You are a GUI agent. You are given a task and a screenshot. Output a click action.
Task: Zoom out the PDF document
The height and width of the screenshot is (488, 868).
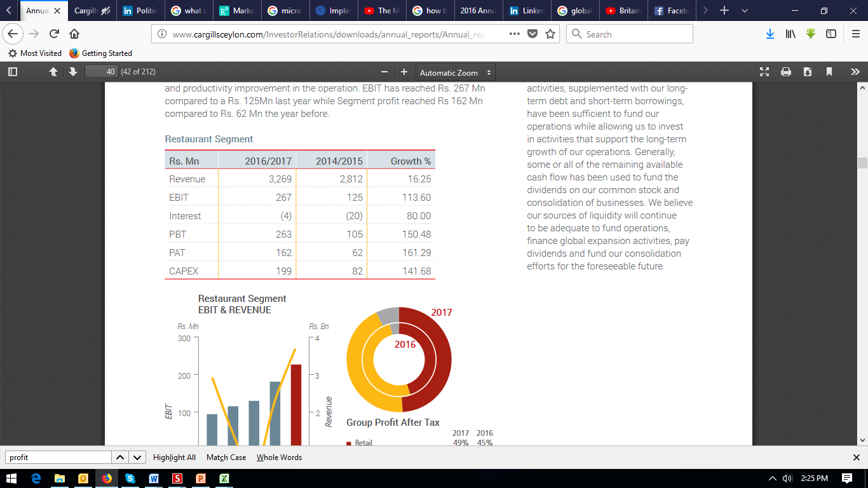(x=384, y=72)
